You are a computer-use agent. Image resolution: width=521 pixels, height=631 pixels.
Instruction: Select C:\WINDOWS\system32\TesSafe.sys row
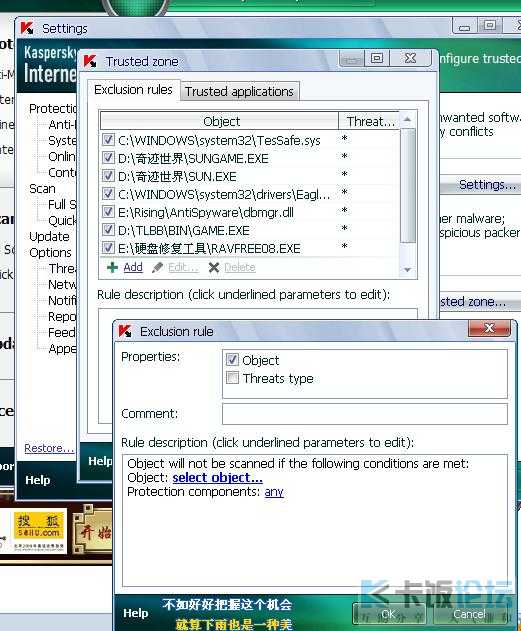tap(250, 140)
